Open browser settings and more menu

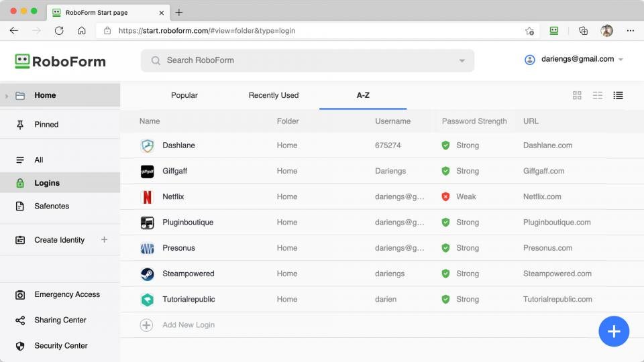[x=631, y=31]
